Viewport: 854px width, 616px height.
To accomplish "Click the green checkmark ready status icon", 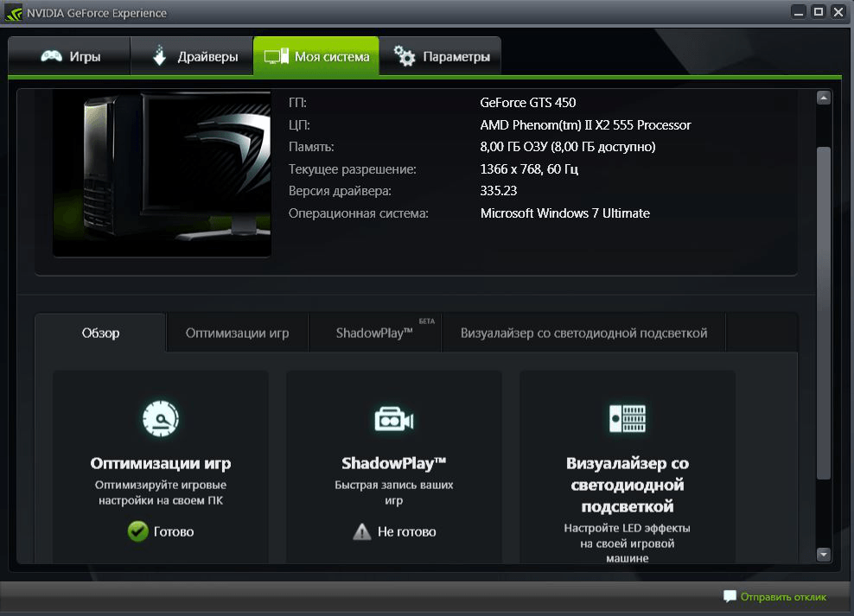I will (x=137, y=531).
